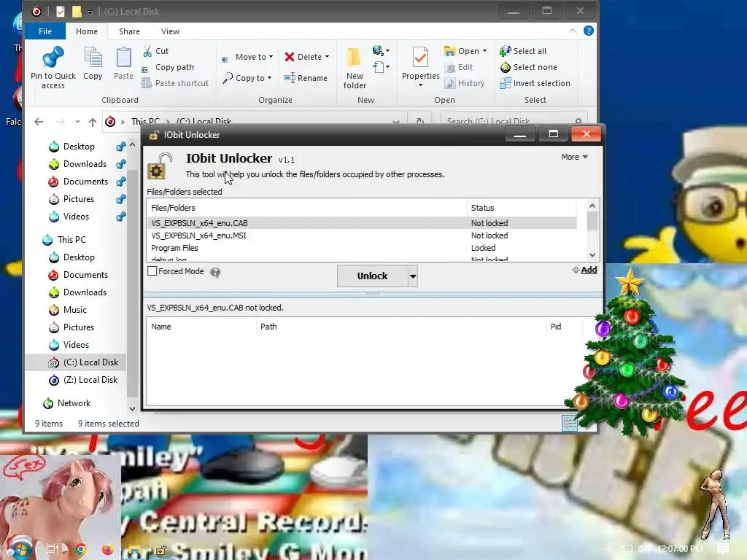Image resolution: width=747 pixels, height=560 pixels.
Task: Select Music under This PC
Action: click(x=75, y=310)
